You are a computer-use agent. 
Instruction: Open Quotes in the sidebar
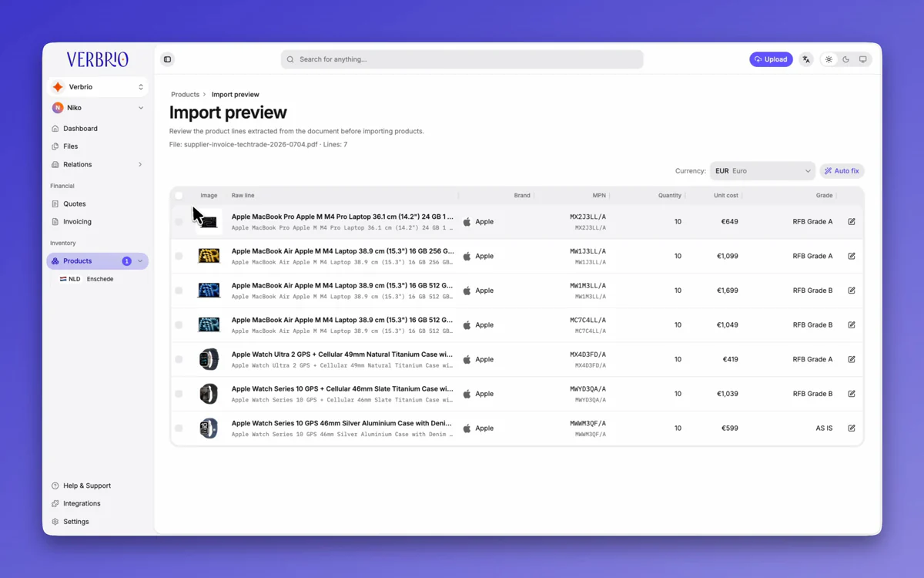[x=74, y=204]
